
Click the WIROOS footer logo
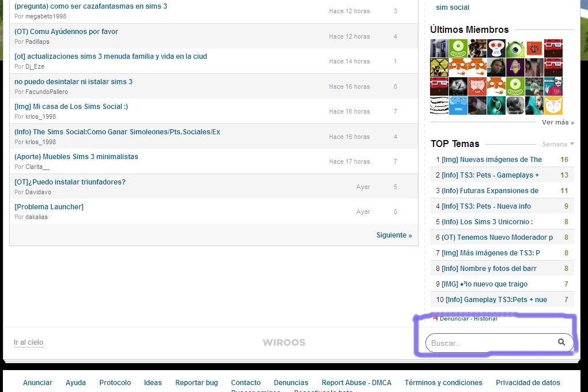284,342
